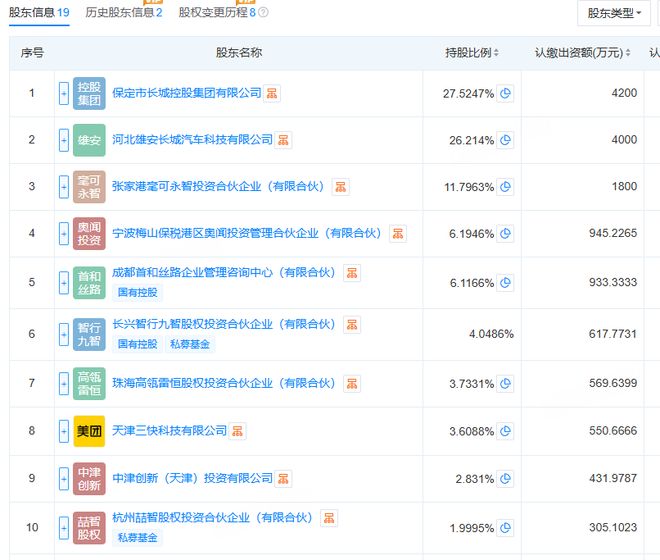This screenshot has height=560, width=660.
Task: Click the 首和丝路 logo badge
Action: (89, 283)
